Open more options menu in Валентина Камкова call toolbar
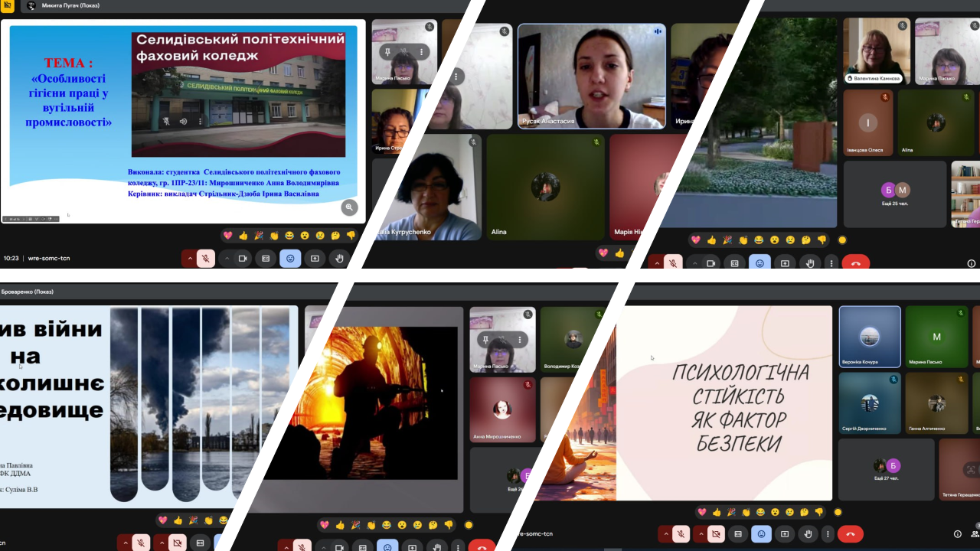 point(832,263)
